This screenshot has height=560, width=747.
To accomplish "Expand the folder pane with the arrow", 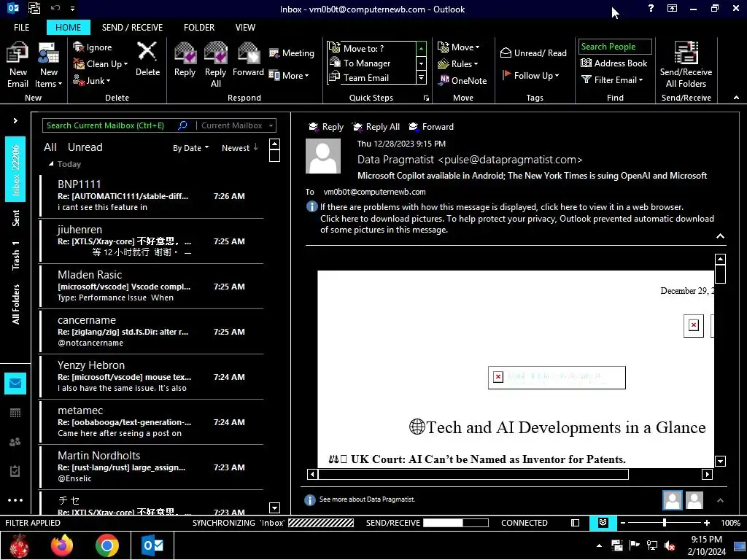I will (x=15, y=120).
